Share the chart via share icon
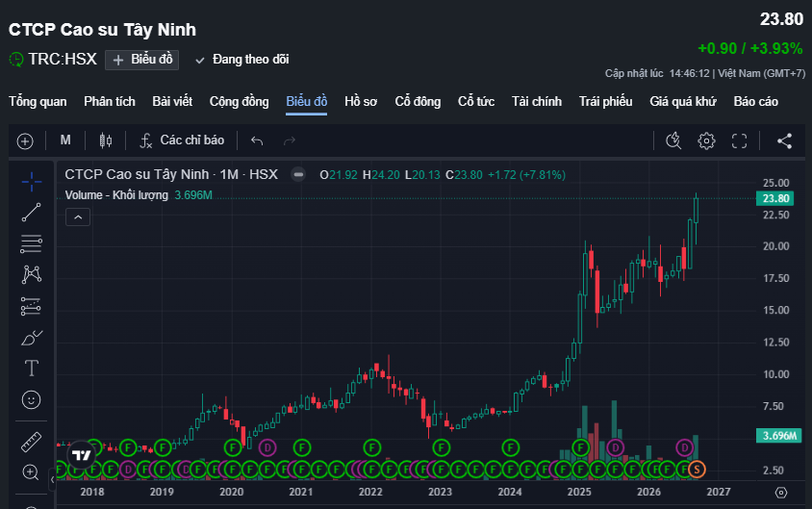Image resolution: width=812 pixels, height=509 pixels. coord(784,140)
